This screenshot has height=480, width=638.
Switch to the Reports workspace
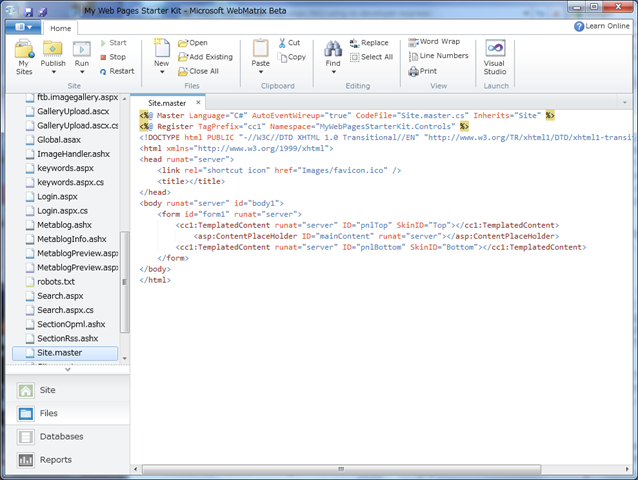[68, 460]
